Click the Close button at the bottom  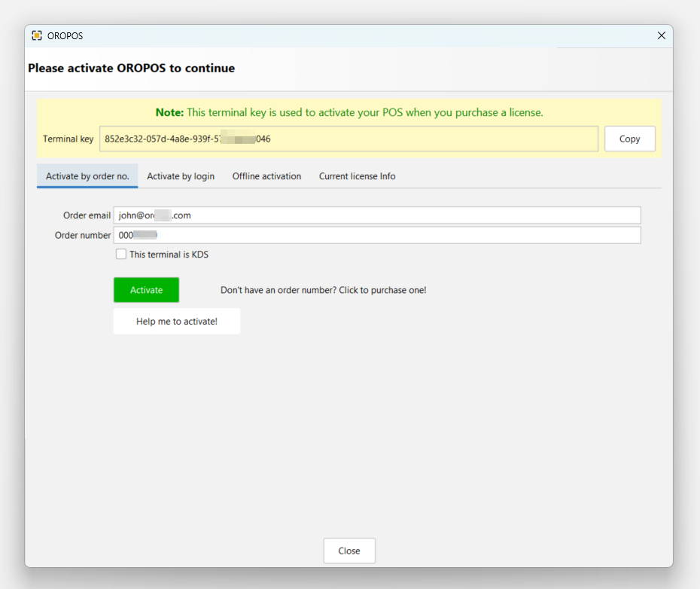pos(349,551)
